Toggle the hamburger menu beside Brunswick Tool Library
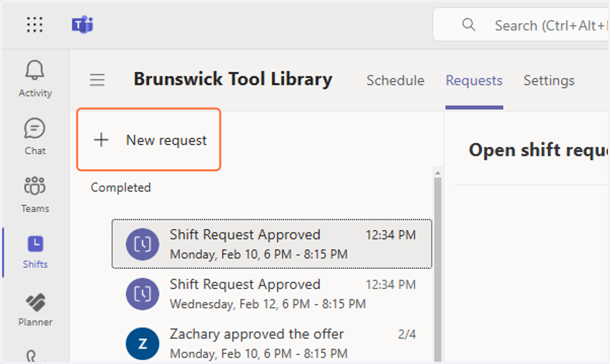Viewport: 610px width, 364px height. (x=97, y=80)
